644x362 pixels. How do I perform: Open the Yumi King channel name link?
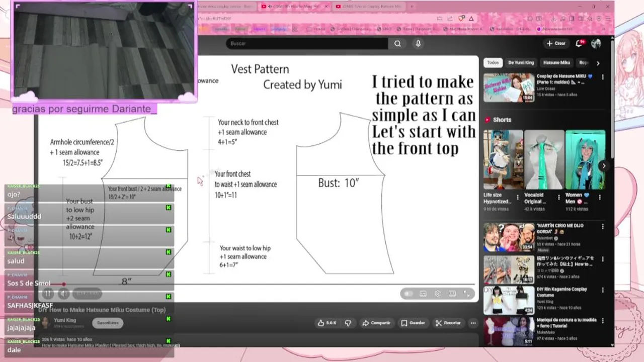pos(65,320)
